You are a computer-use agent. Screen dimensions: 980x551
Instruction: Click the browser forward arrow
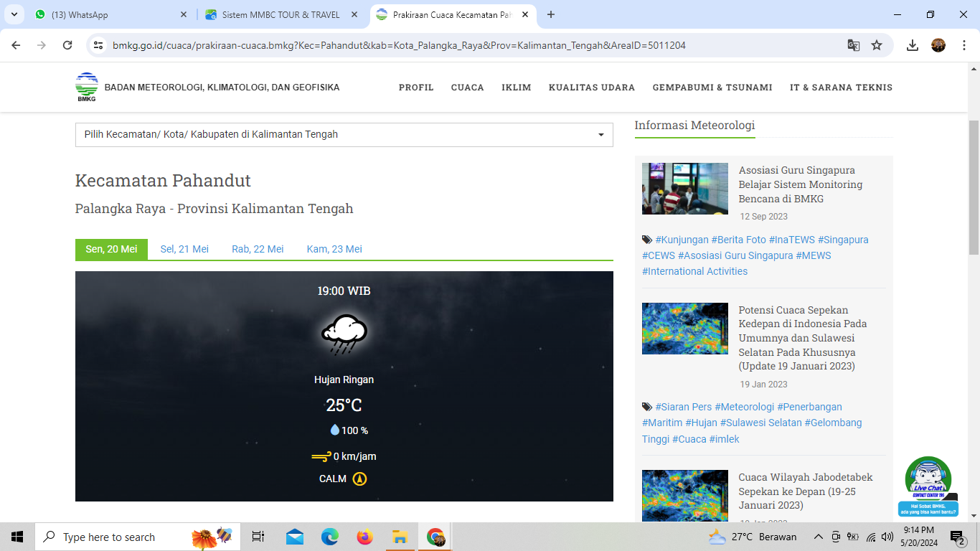pos(42,45)
